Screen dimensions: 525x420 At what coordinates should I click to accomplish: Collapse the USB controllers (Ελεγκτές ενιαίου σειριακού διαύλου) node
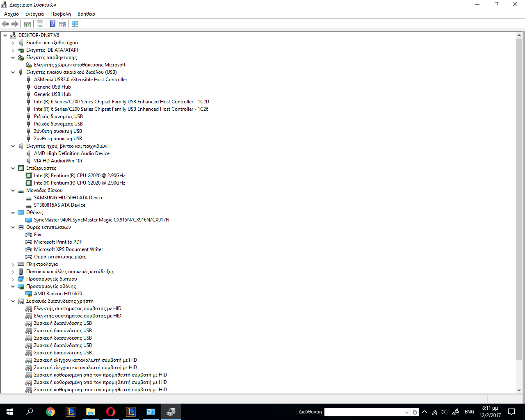[13, 72]
